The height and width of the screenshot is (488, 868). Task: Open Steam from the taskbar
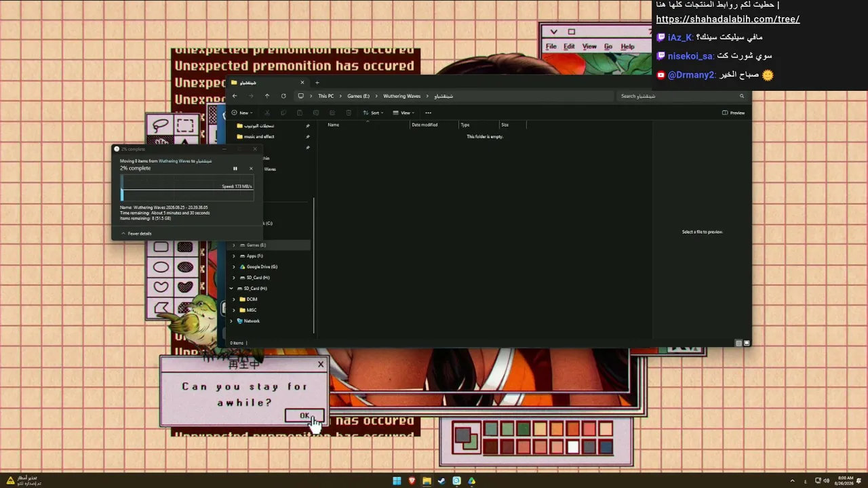pyautogui.click(x=441, y=481)
